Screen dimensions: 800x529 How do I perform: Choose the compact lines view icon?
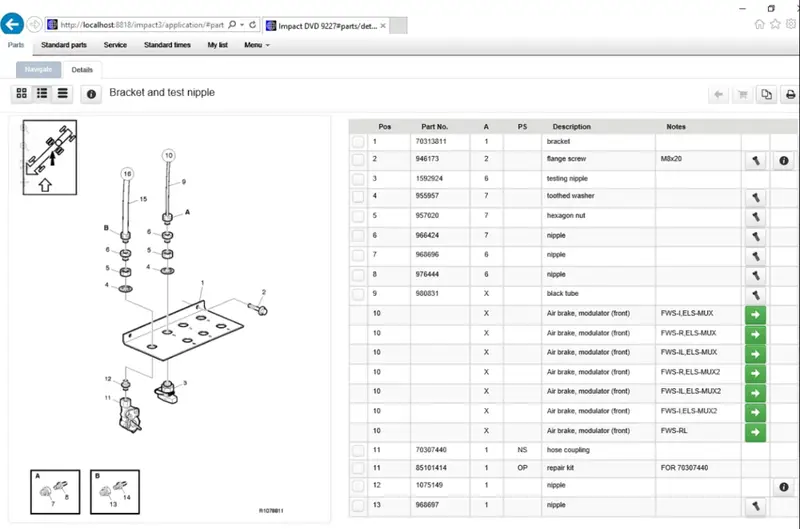62,93
